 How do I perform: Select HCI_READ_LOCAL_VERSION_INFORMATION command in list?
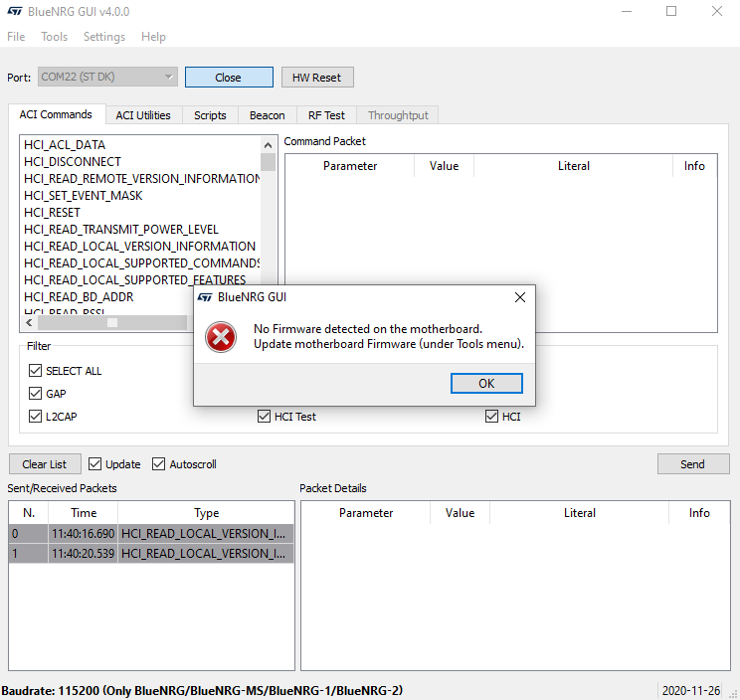pos(139,247)
